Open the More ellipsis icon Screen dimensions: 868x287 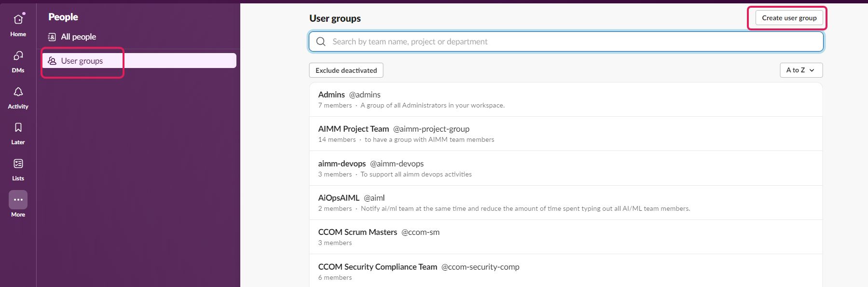[x=18, y=200]
